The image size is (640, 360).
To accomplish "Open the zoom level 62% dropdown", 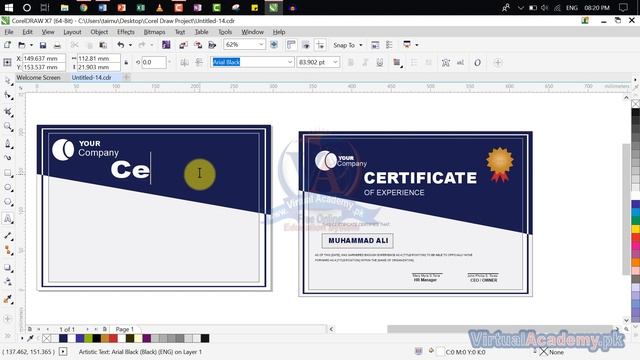I will pyautogui.click(x=261, y=44).
